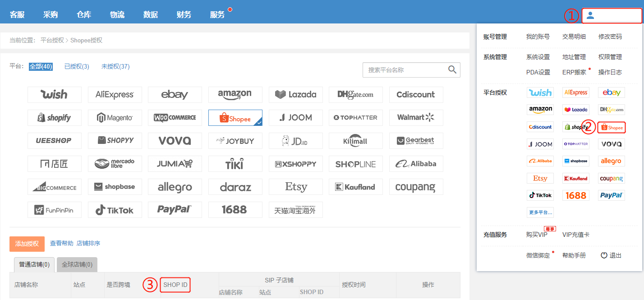Filter platforms by 全部(40)
The image size is (644, 300).
click(x=41, y=67)
